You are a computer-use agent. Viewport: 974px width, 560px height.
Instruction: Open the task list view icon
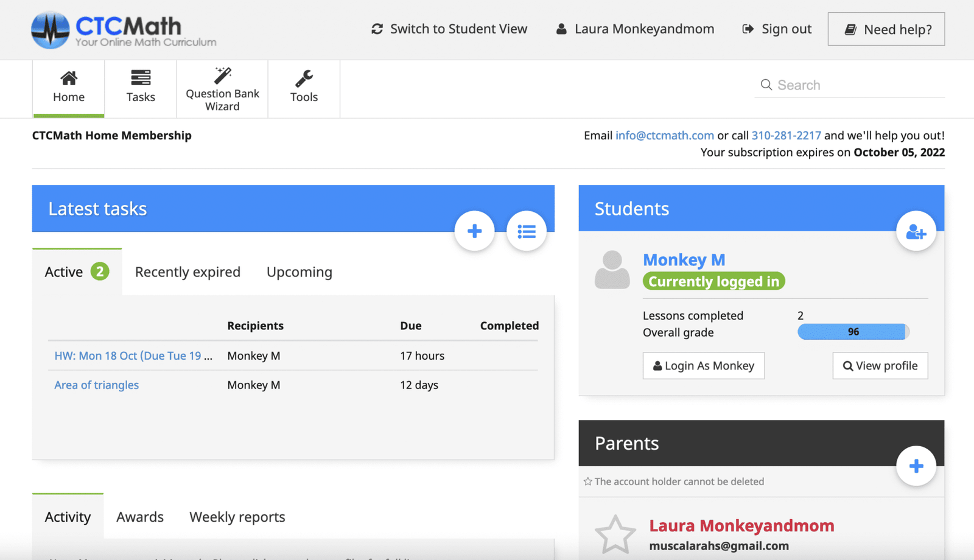point(527,231)
